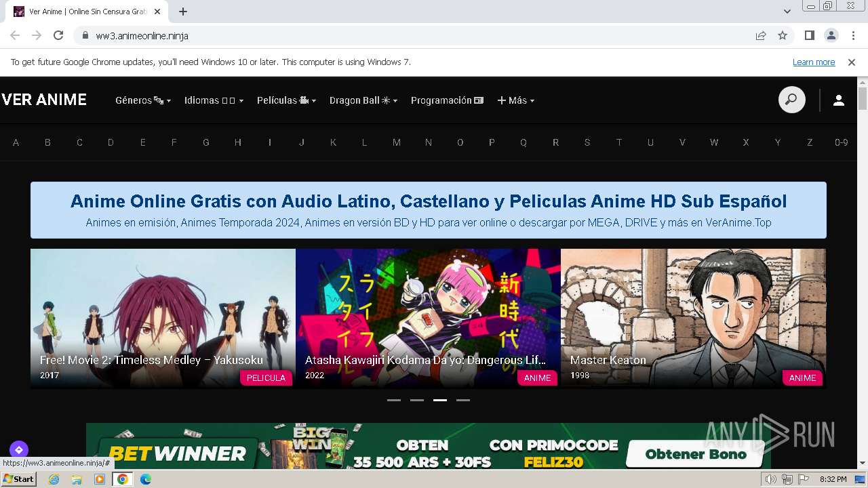Expand the Idiomas dropdown menu
This screenshot has height=488, width=868.
pos(214,100)
